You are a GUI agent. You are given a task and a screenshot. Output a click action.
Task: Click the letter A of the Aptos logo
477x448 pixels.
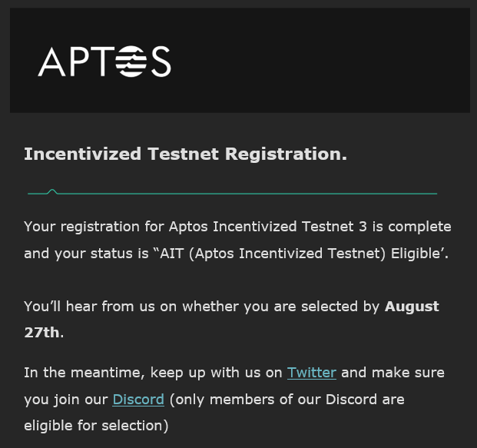click(51, 61)
